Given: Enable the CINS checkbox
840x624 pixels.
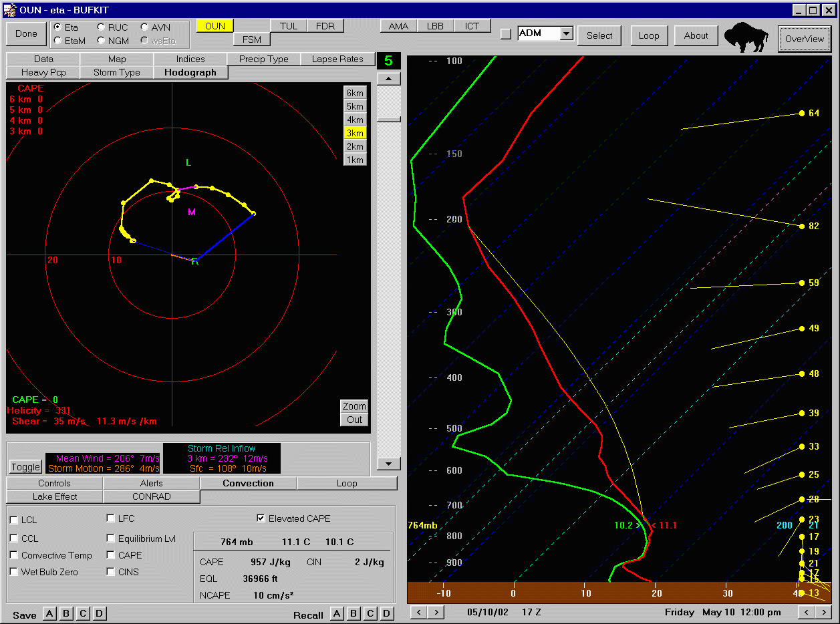Looking at the screenshot, I should [x=111, y=572].
